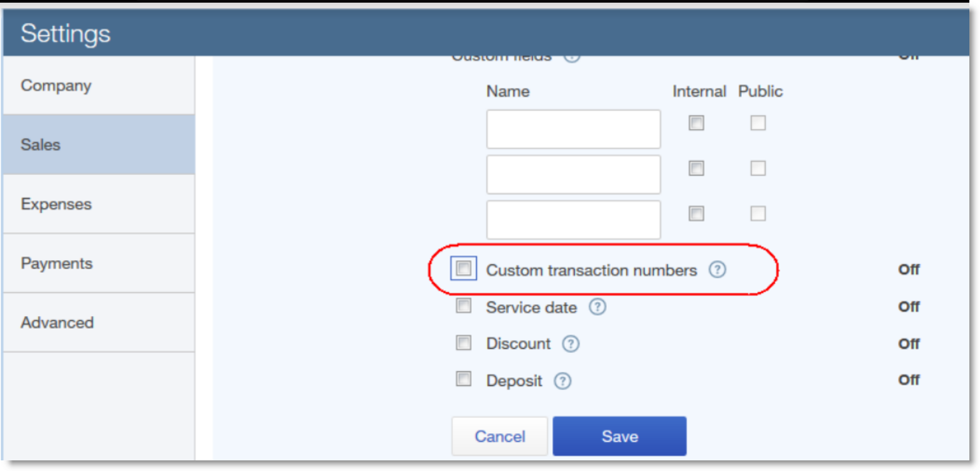This screenshot has width=980, height=471.
Task: Check Internal for the second custom field
Action: [696, 168]
